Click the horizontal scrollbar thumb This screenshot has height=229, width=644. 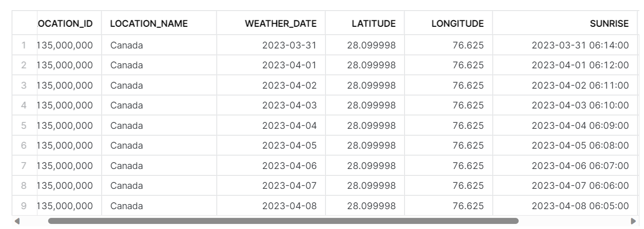[x=283, y=221]
